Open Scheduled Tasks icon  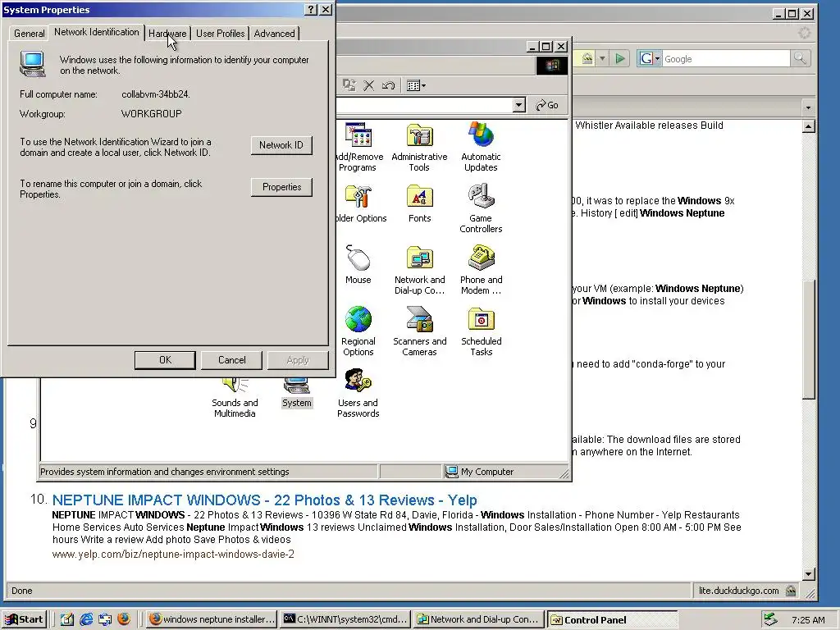point(481,331)
